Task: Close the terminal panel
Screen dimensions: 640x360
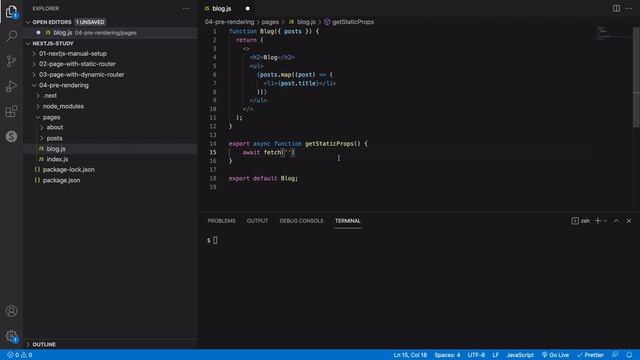Action: point(629,221)
